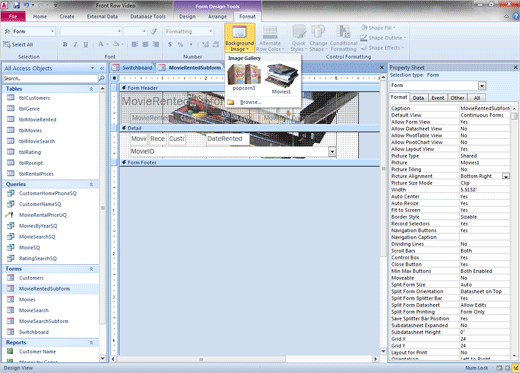This screenshot has height=373, width=520.
Task: Click the Select All button
Action: coord(18,44)
